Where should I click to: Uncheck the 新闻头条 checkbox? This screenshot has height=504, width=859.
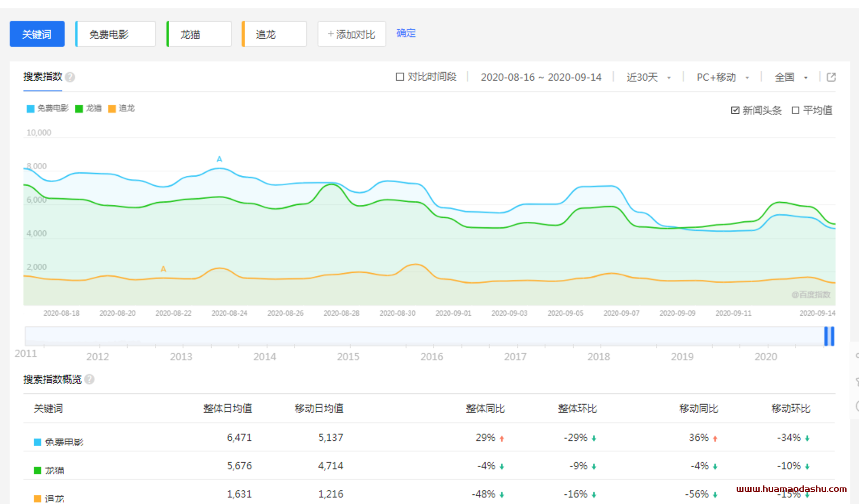point(735,110)
